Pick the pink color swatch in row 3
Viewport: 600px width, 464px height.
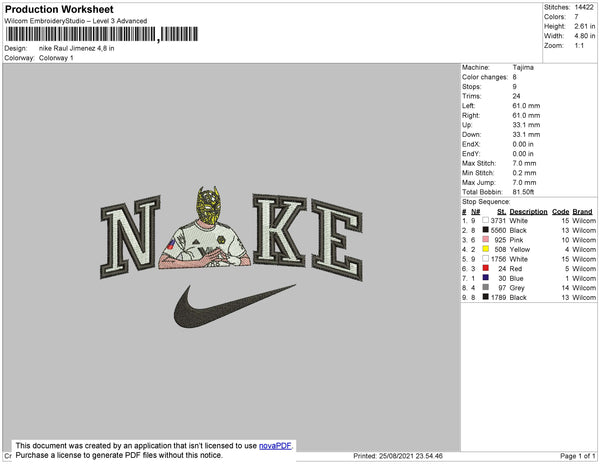[x=486, y=239]
